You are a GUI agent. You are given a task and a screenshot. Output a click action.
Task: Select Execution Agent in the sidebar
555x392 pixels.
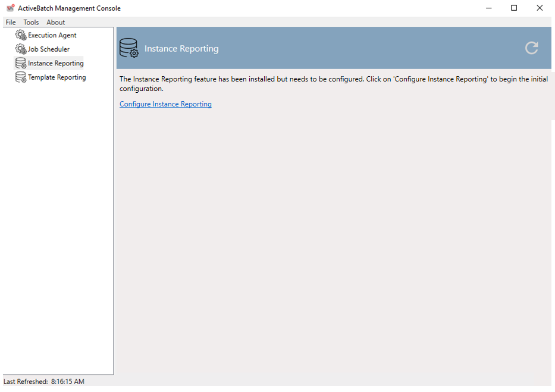(52, 35)
